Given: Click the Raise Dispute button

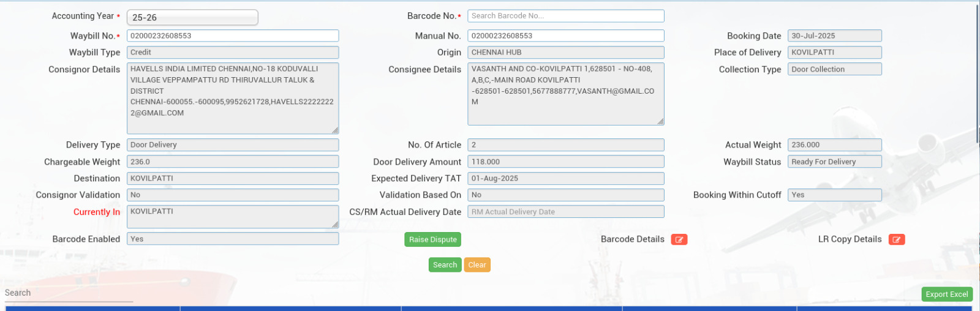Looking at the screenshot, I should tap(432, 239).
